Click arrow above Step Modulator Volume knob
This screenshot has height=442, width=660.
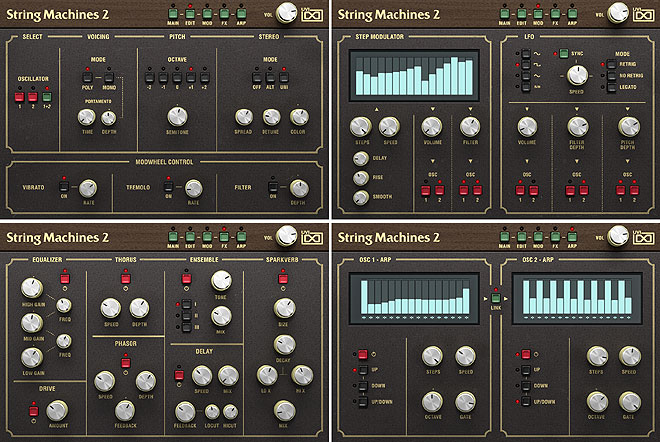(x=431, y=107)
